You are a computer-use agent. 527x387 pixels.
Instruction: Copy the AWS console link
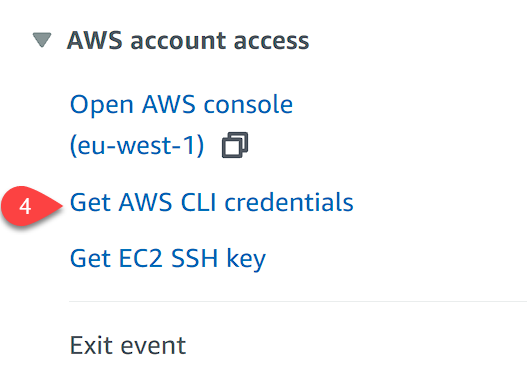[x=235, y=145]
